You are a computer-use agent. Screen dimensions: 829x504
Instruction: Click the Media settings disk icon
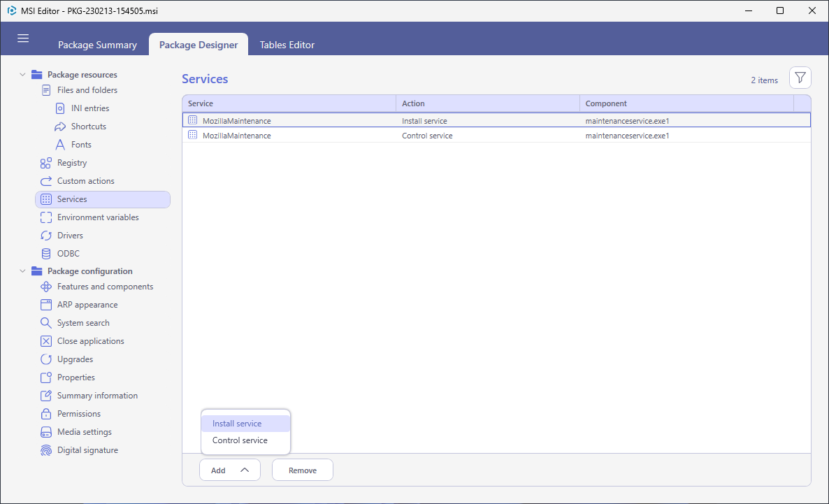pyautogui.click(x=46, y=432)
